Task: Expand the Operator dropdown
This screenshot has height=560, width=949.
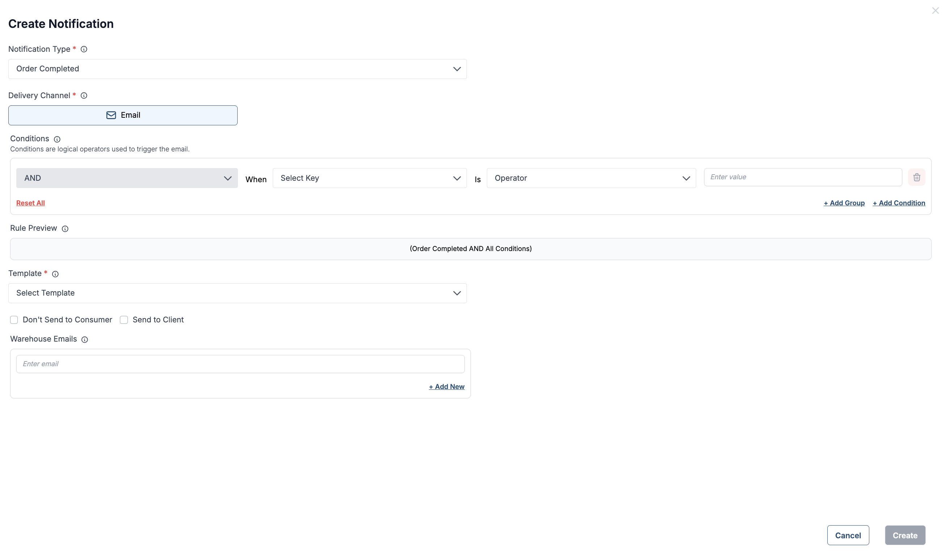Action: pyautogui.click(x=591, y=178)
